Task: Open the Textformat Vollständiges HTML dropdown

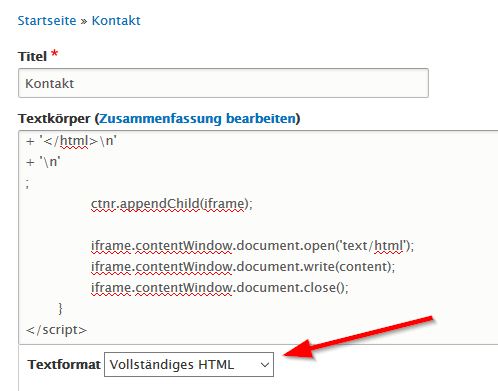Action: pos(189,364)
